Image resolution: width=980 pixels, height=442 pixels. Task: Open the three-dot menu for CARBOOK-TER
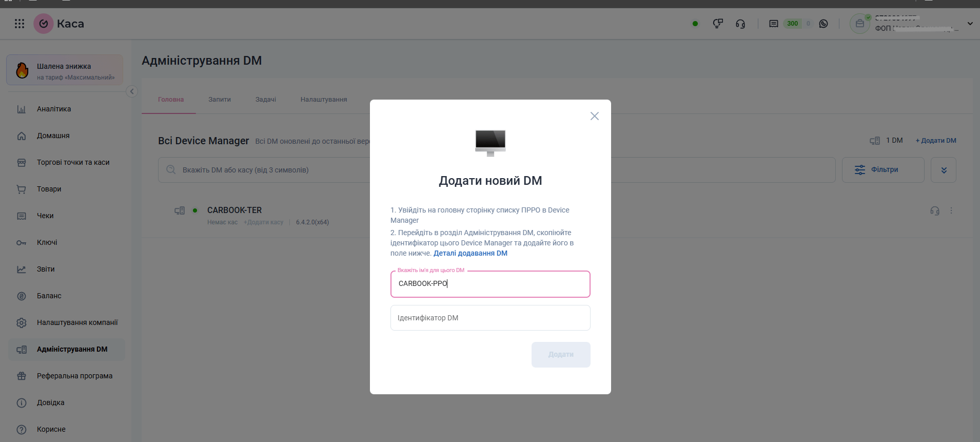[951, 211]
